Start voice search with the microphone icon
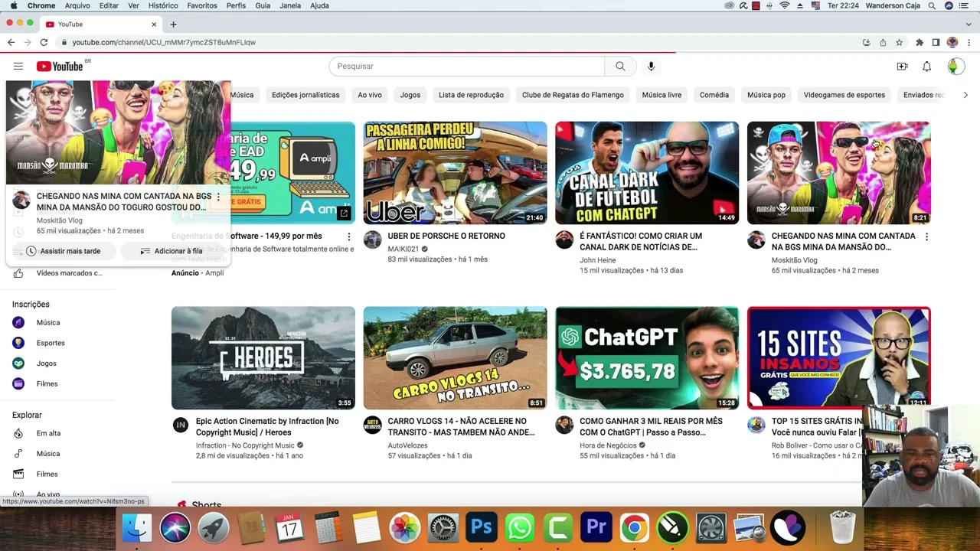This screenshot has height=551, width=980. [x=651, y=67]
